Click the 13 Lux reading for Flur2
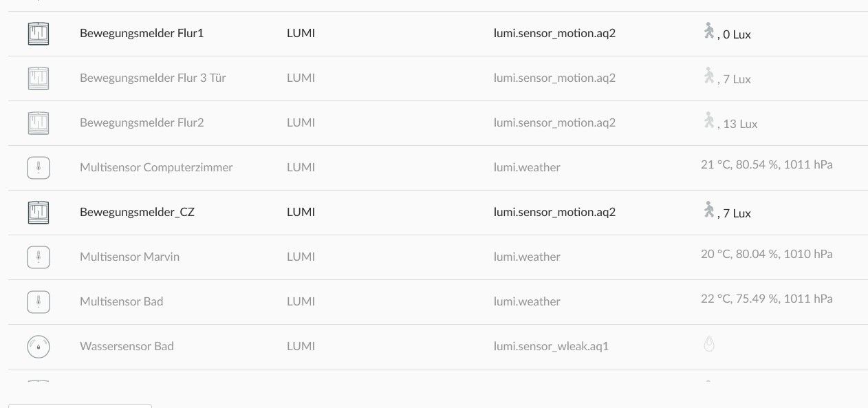Viewport: 868px width, 408px height. (x=740, y=125)
